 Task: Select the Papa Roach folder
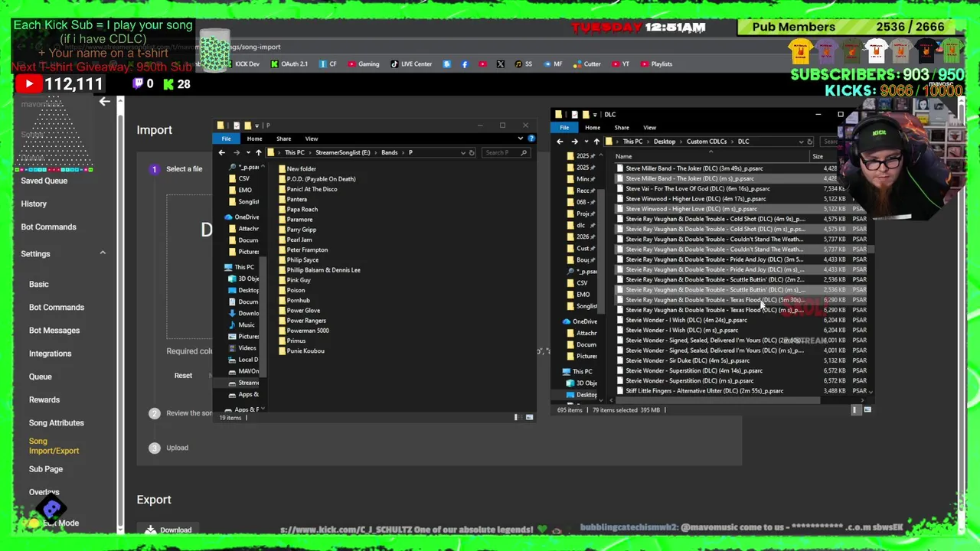[x=297, y=209]
